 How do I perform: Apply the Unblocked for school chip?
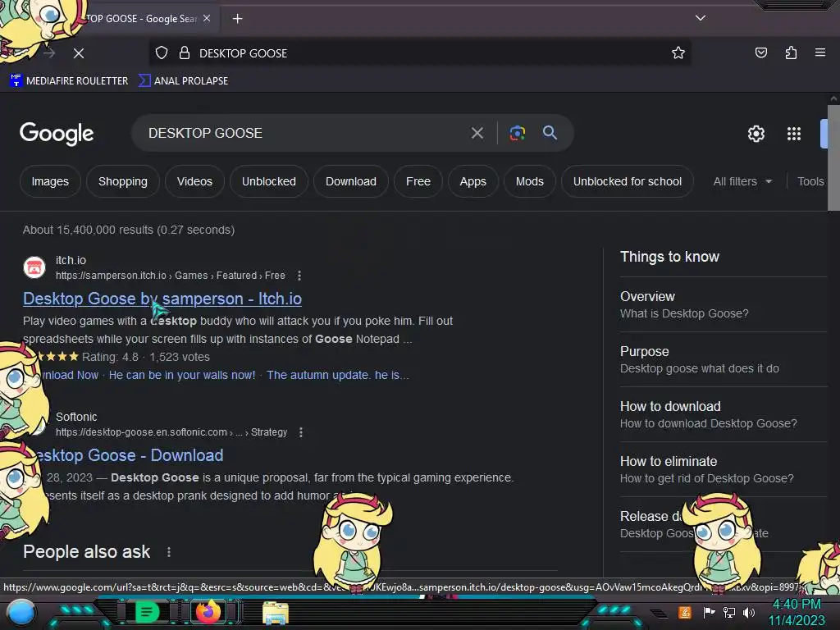628,181
